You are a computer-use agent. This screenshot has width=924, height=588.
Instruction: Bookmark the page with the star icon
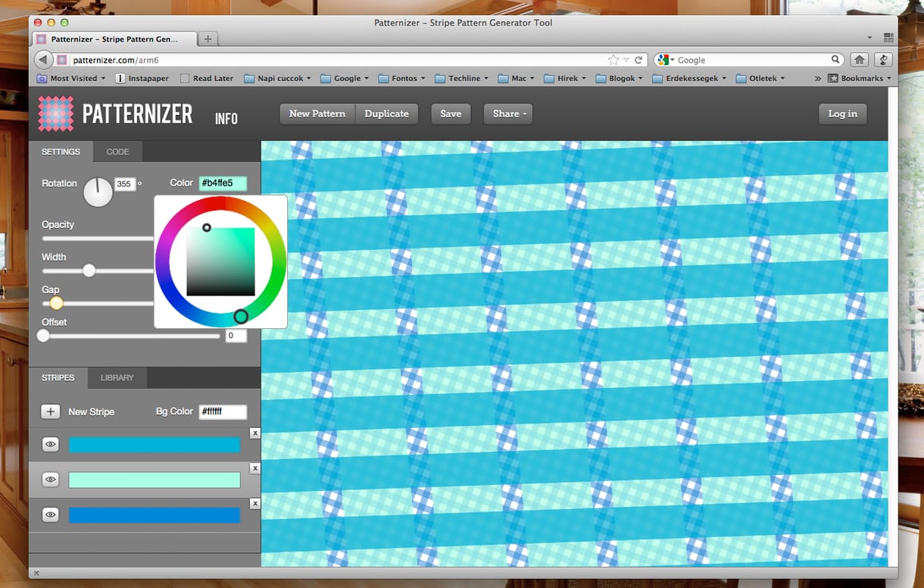point(613,60)
